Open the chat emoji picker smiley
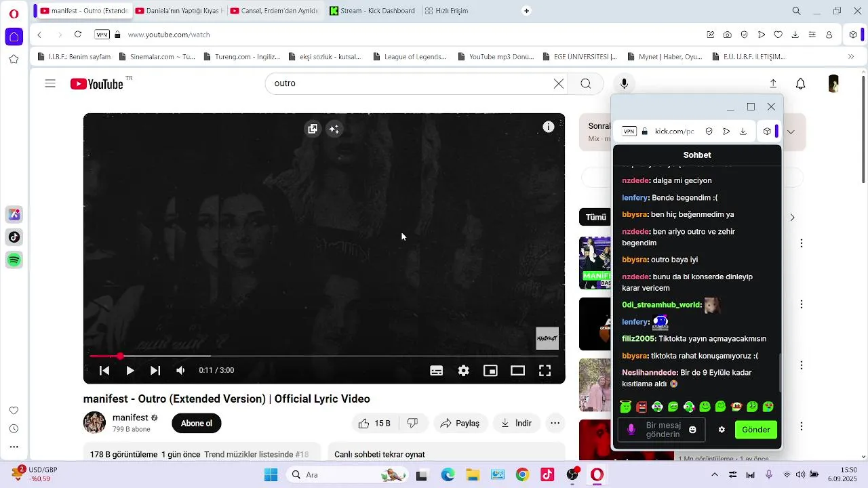 click(x=692, y=430)
